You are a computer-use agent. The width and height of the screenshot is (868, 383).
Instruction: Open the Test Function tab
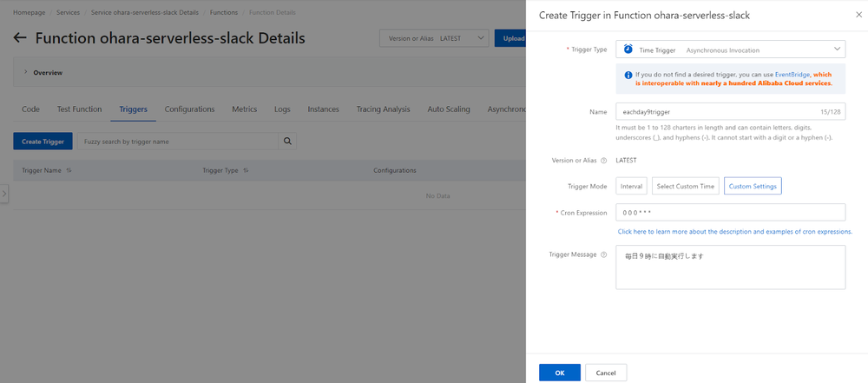(79, 109)
